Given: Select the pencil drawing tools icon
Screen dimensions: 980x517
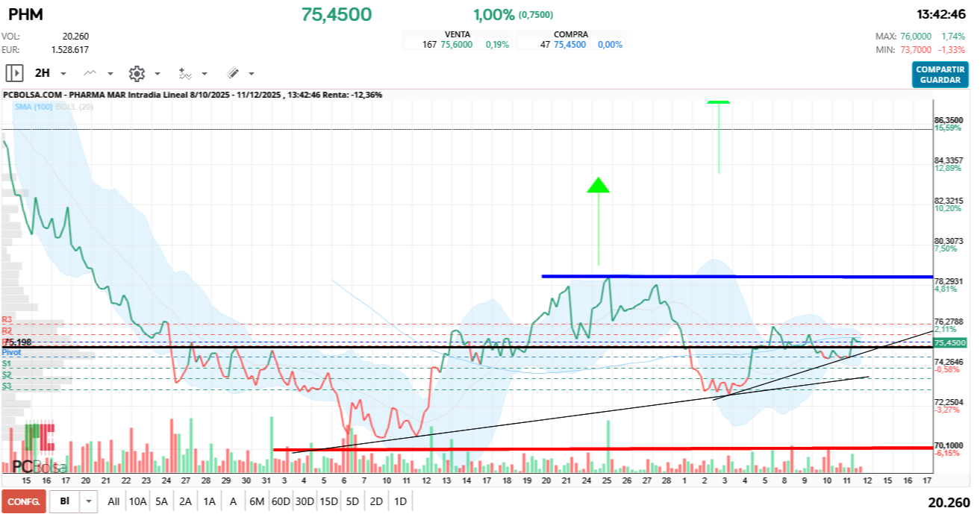Looking at the screenshot, I should click(232, 73).
